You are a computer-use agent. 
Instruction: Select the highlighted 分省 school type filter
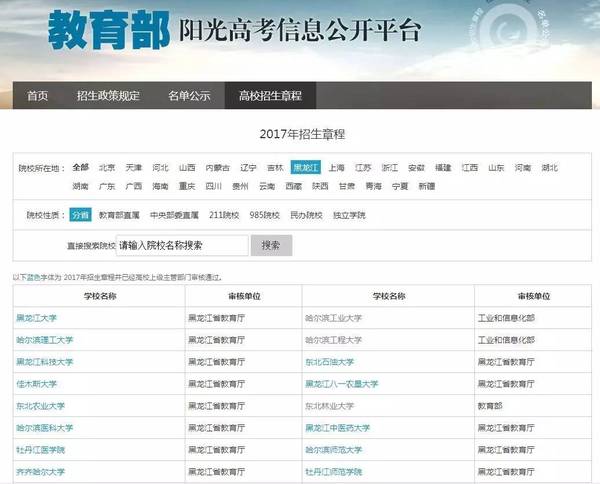click(x=81, y=215)
